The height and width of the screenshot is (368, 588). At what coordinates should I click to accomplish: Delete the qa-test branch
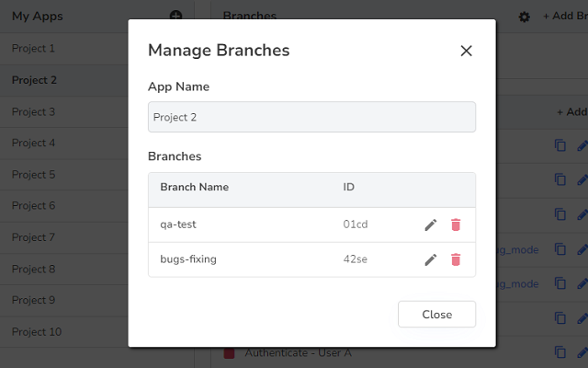tap(455, 225)
